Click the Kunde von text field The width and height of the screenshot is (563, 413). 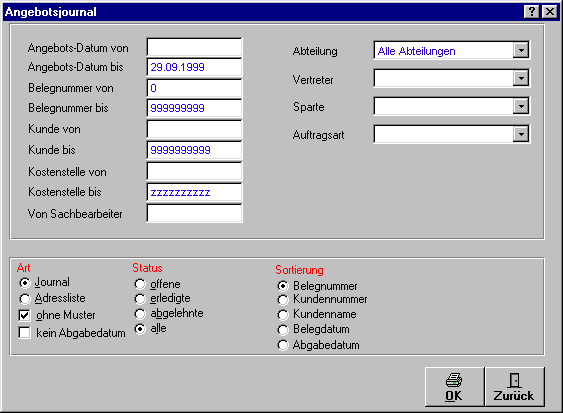(x=195, y=129)
